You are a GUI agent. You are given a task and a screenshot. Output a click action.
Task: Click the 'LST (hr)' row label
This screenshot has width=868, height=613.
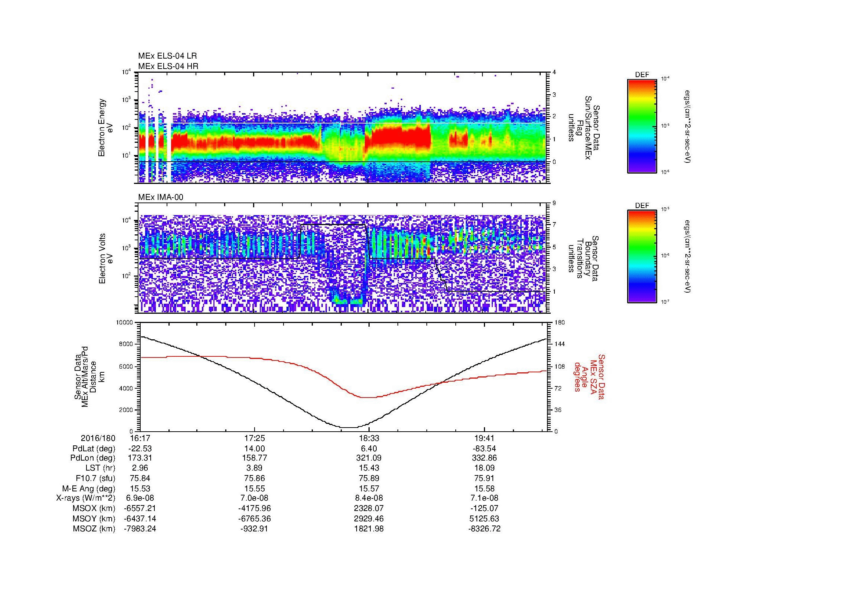coord(100,468)
